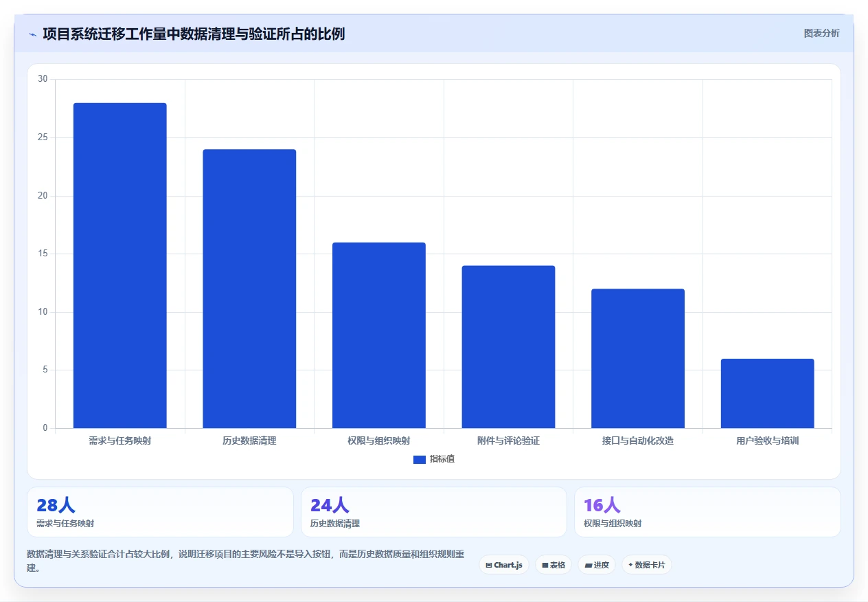Click the 进度 tag chip

pyautogui.click(x=597, y=565)
